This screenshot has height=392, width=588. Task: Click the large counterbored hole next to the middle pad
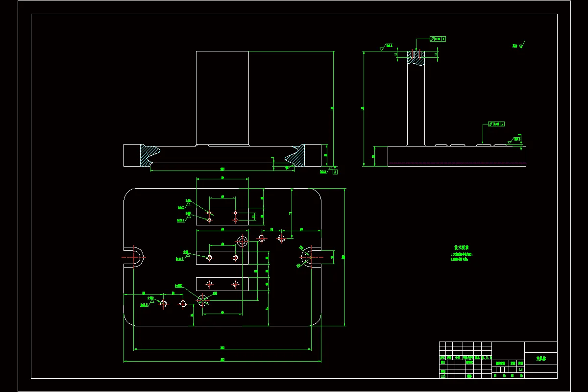pos(242,241)
